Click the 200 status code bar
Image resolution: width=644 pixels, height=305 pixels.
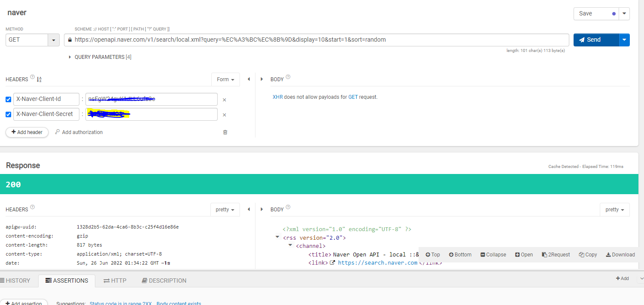319,184
